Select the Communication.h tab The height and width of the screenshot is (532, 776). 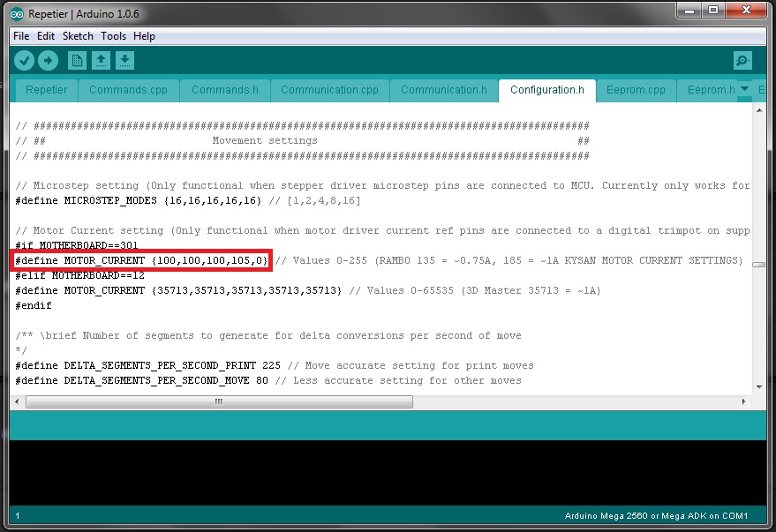(443, 90)
